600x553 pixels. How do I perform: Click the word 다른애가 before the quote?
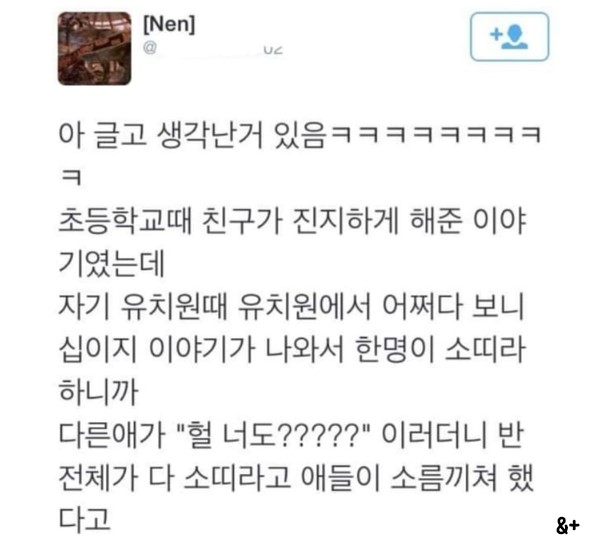click(112, 435)
